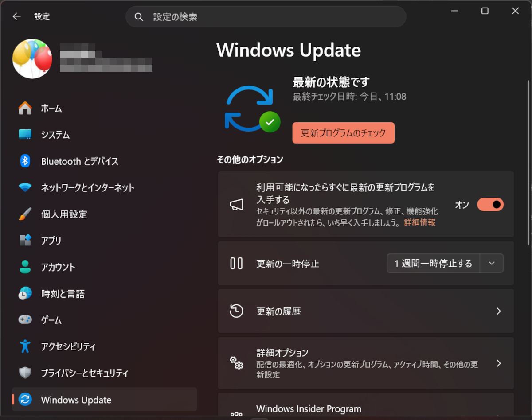This screenshot has width=532, height=420.
Task: Click the pause icon beside 更新の一時停止
Action: point(236,263)
